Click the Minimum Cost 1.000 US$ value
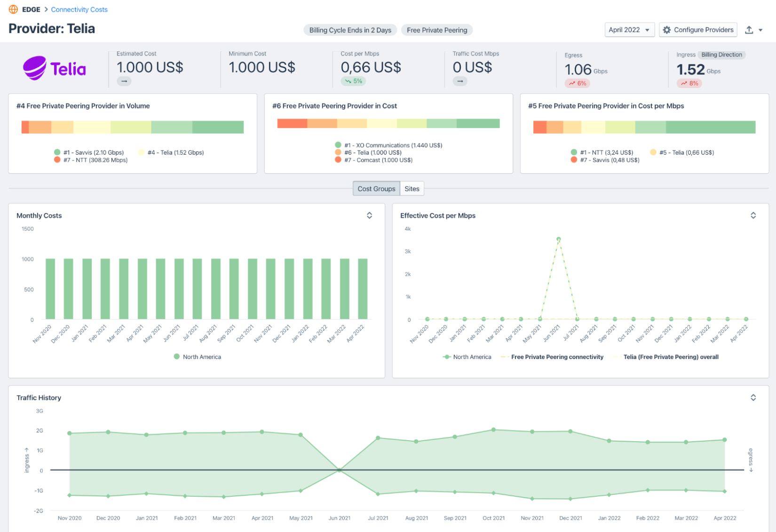 coord(262,67)
